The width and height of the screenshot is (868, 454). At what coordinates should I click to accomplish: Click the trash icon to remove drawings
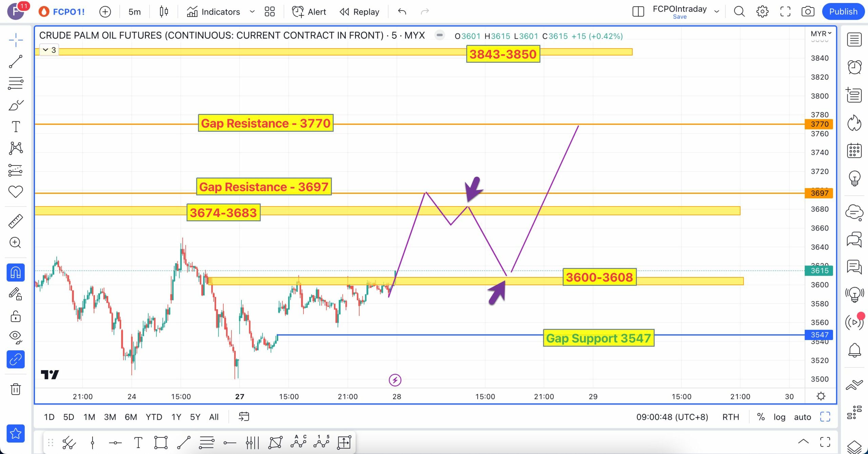click(x=16, y=389)
